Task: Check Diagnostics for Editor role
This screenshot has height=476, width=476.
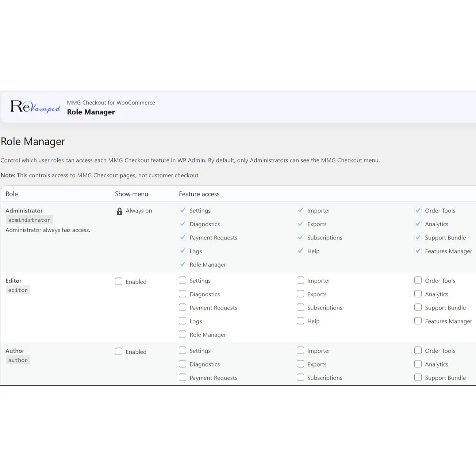Action: 183,294
